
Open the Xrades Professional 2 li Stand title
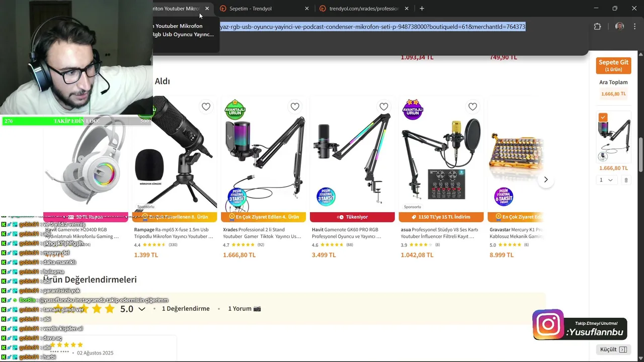pyautogui.click(x=263, y=233)
